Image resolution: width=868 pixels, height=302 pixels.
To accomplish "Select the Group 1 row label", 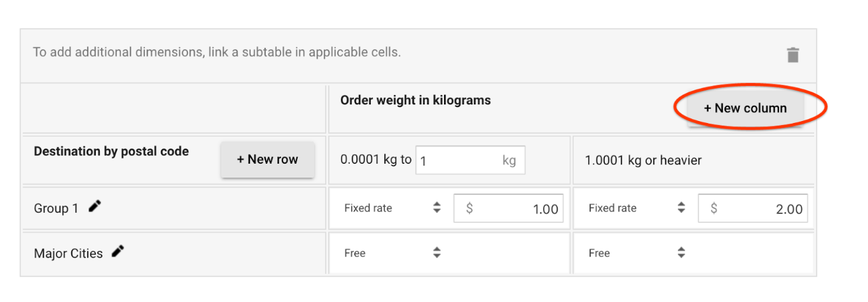I will click(x=56, y=208).
